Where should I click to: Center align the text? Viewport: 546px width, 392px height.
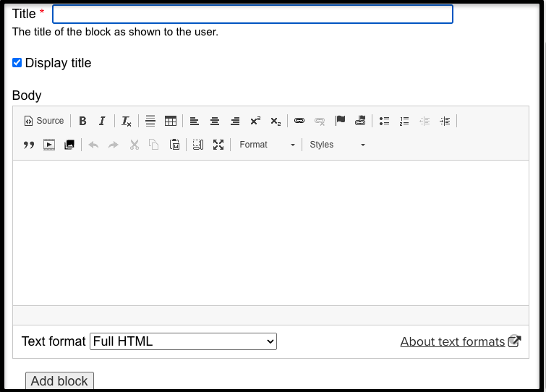pyautogui.click(x=215, y=121)
